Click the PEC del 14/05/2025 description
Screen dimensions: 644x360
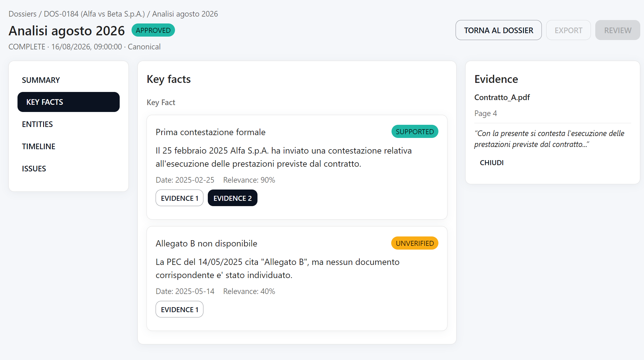(x=277, y=268)
